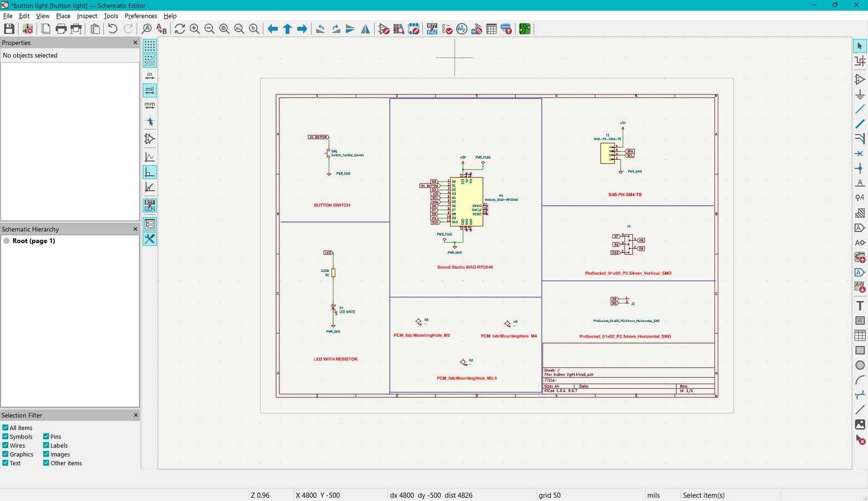Open the Inspect menu
Viewport: 868px width, 501px height.
(87, 16)
